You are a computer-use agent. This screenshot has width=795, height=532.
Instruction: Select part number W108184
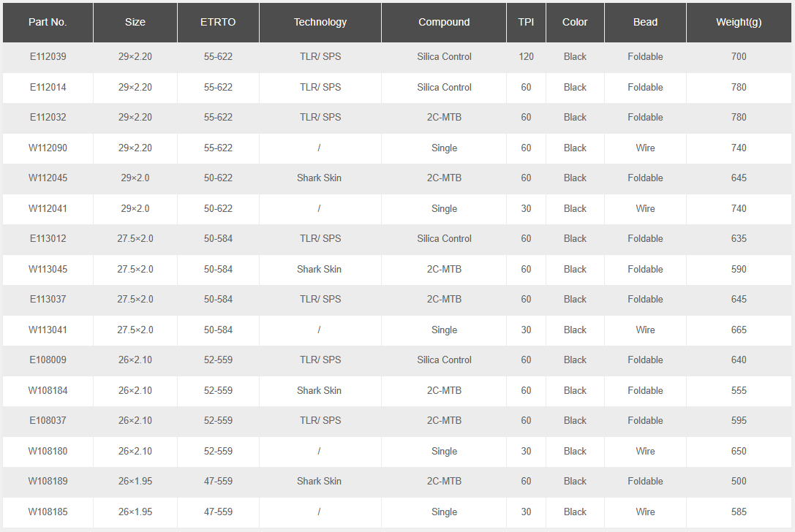tap(48, 390)
